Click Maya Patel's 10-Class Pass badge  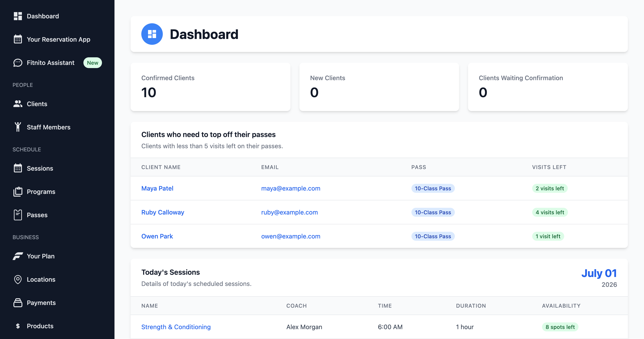click(433, 188)
